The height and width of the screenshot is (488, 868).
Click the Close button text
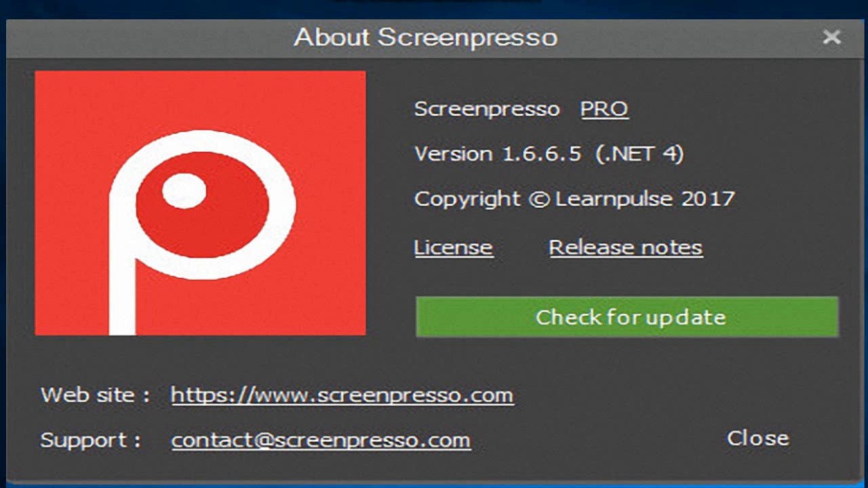tap(757, 439)
